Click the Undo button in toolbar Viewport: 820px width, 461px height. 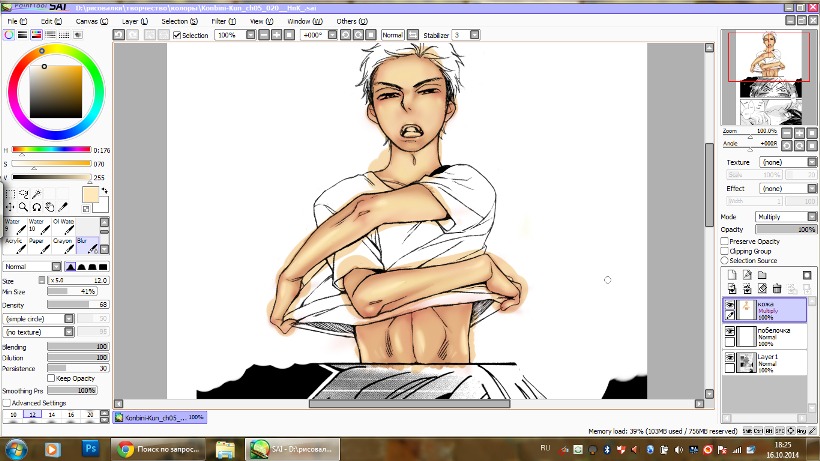pyautogui.click(x=119, y=35)
